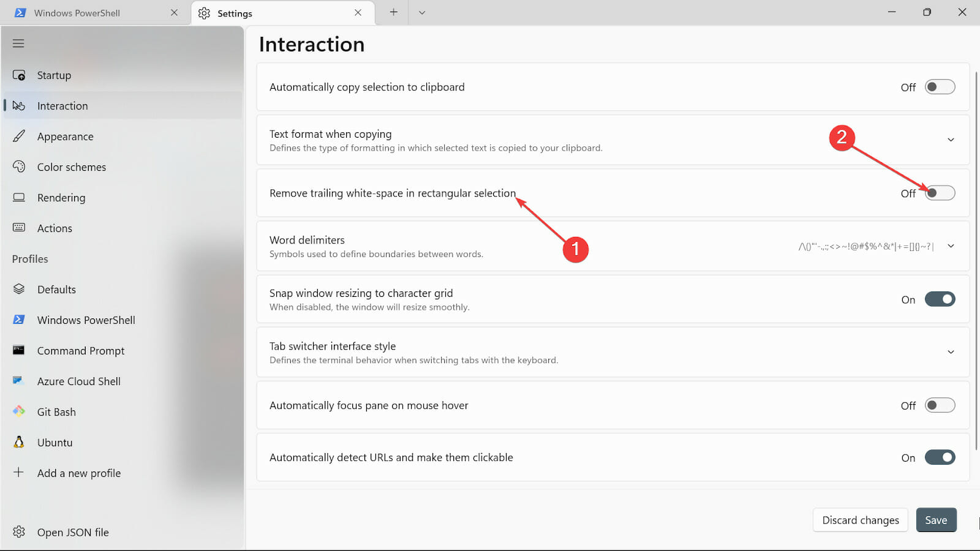Click the Settings gear icon on the tab

click(204, 13)
